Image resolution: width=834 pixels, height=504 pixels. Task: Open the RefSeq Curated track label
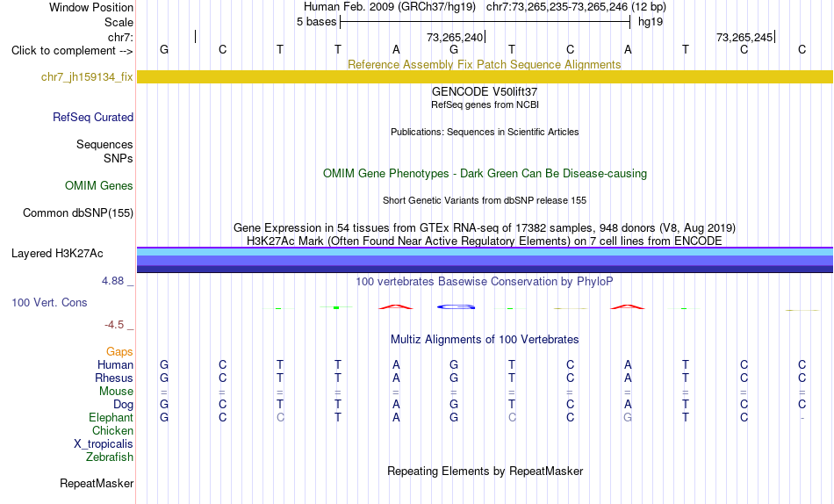pos(93,117)
